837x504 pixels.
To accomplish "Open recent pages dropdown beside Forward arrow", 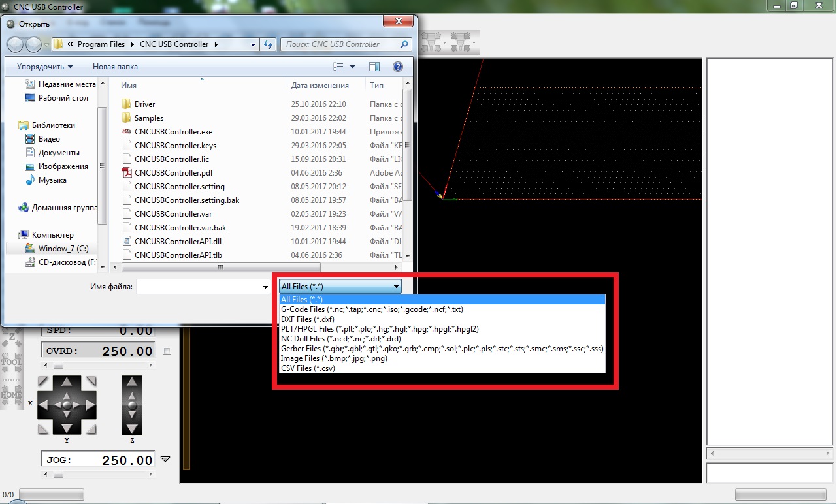I will pyautogui.click(x=46, y=44).
